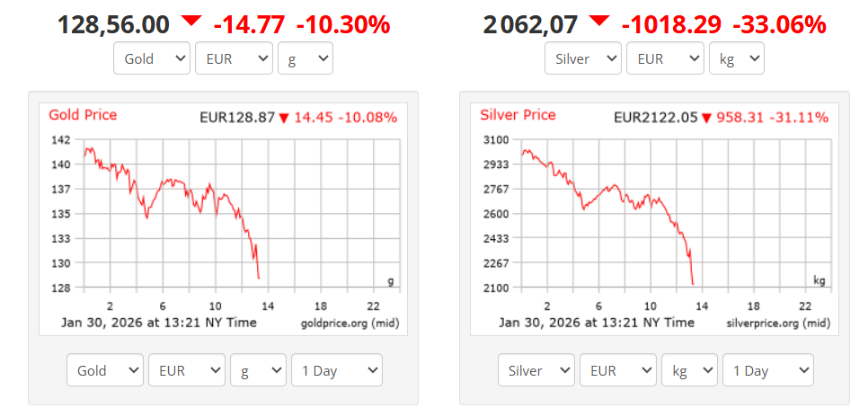This screenshot has height=417, width=868.
Task: Click small red triangle in Gold Price chart header
Action: (x=284, y=118)
